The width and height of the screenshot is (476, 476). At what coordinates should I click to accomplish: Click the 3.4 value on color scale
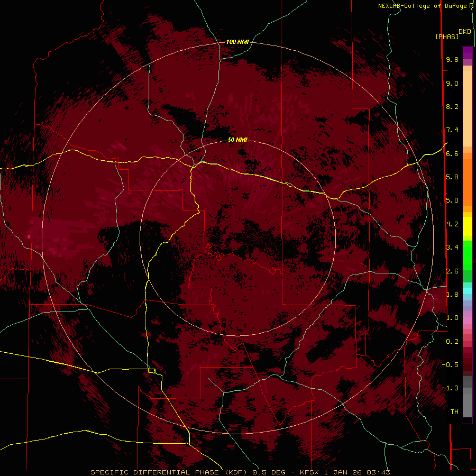452,248
